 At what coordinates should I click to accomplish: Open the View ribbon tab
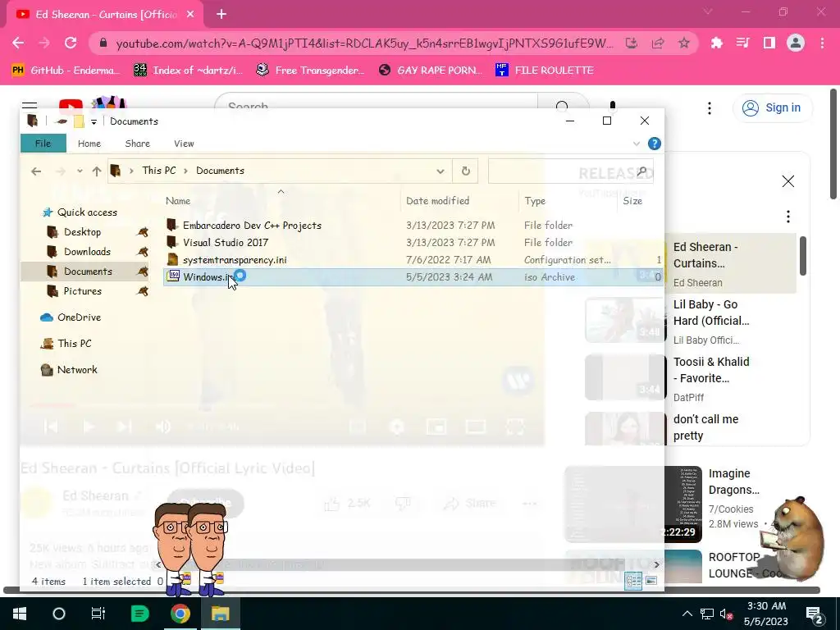[184, 144]
